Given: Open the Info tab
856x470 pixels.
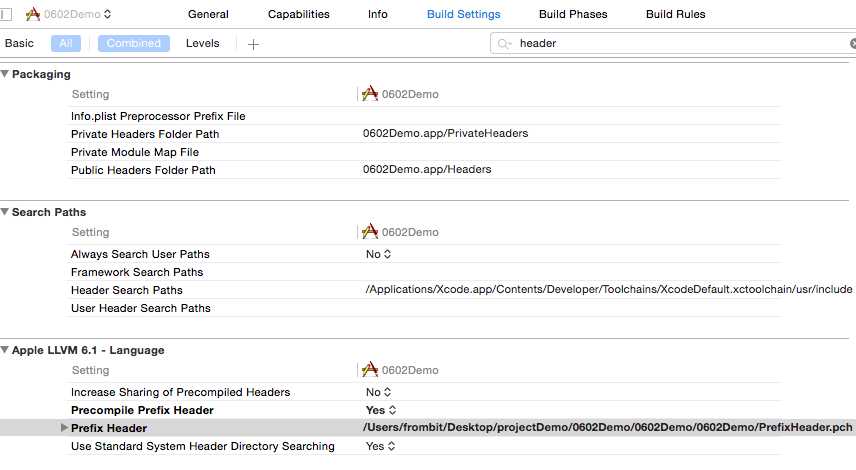Looking at the screenshot, I should (377, 14).
